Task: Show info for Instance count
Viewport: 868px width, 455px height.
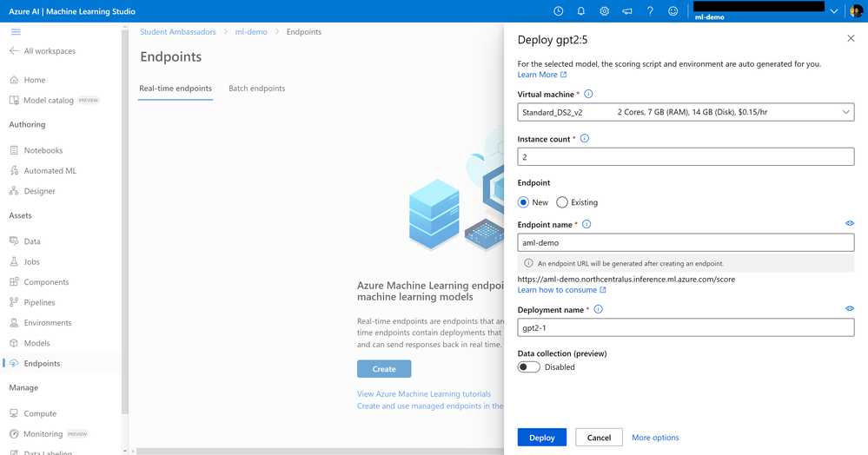Action: click(585, 138)
